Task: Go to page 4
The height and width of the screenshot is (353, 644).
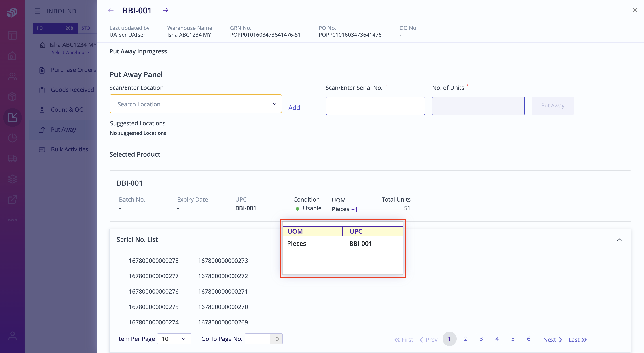Action: point(497,339)
